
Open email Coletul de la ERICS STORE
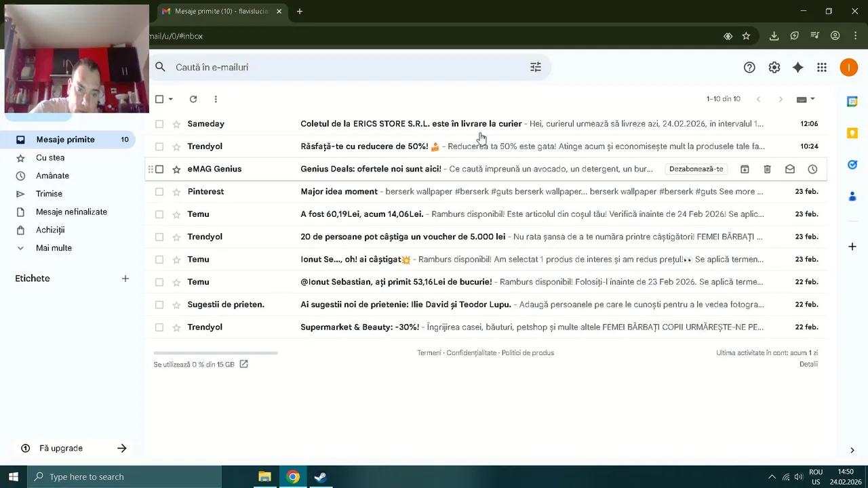487,124
